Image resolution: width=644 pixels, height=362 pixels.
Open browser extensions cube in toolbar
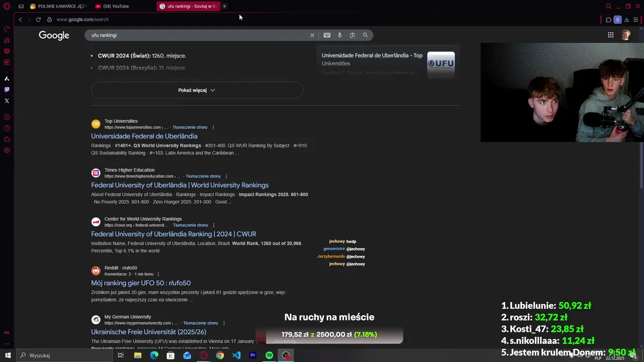point(608,20)
